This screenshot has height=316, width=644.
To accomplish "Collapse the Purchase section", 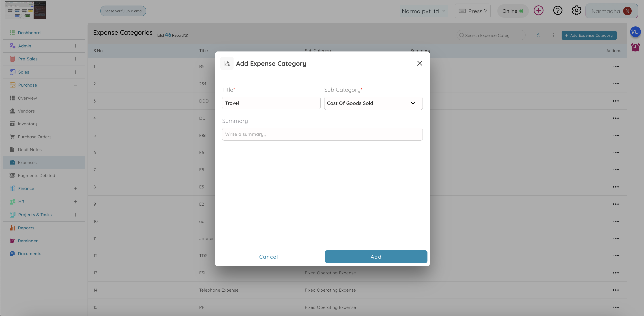I will 75,85.
